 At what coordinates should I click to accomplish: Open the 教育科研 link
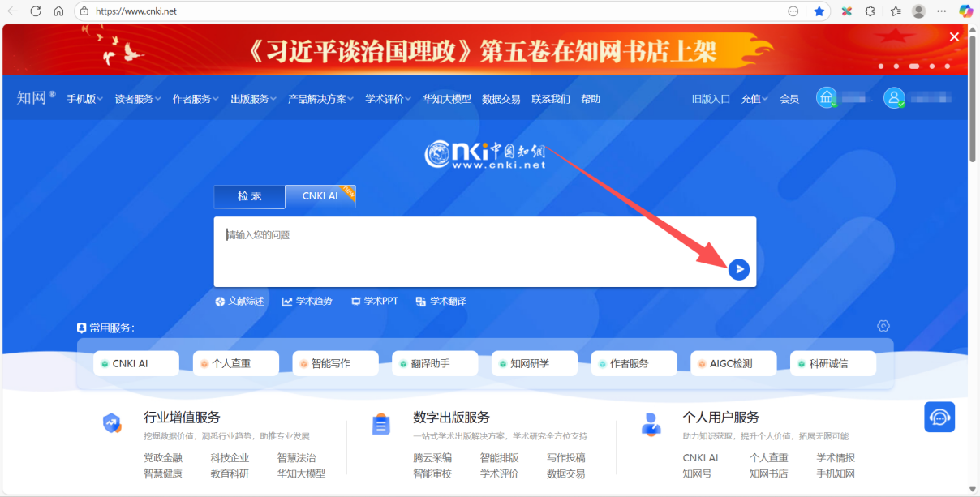230,473
